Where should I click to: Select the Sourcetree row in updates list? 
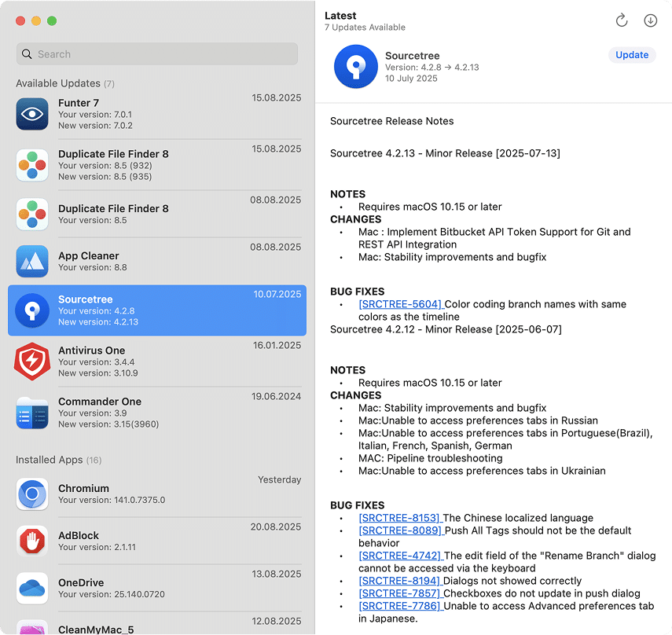157,310
